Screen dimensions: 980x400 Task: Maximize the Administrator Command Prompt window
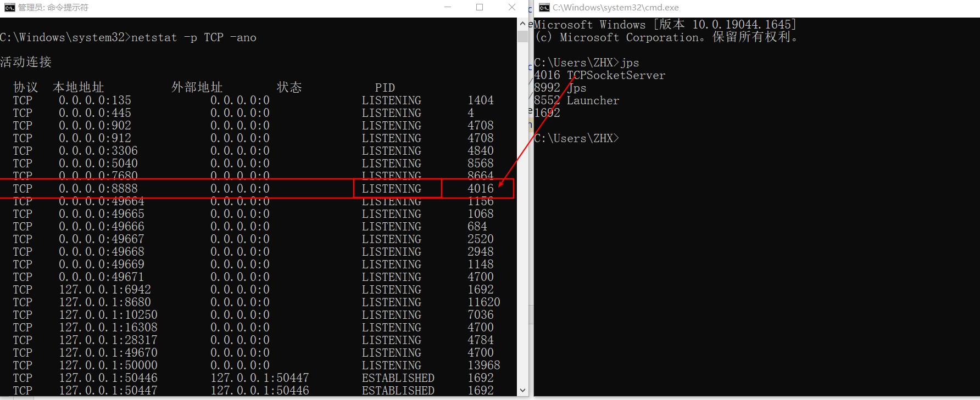pyautogui.click(x=480, y=7)
